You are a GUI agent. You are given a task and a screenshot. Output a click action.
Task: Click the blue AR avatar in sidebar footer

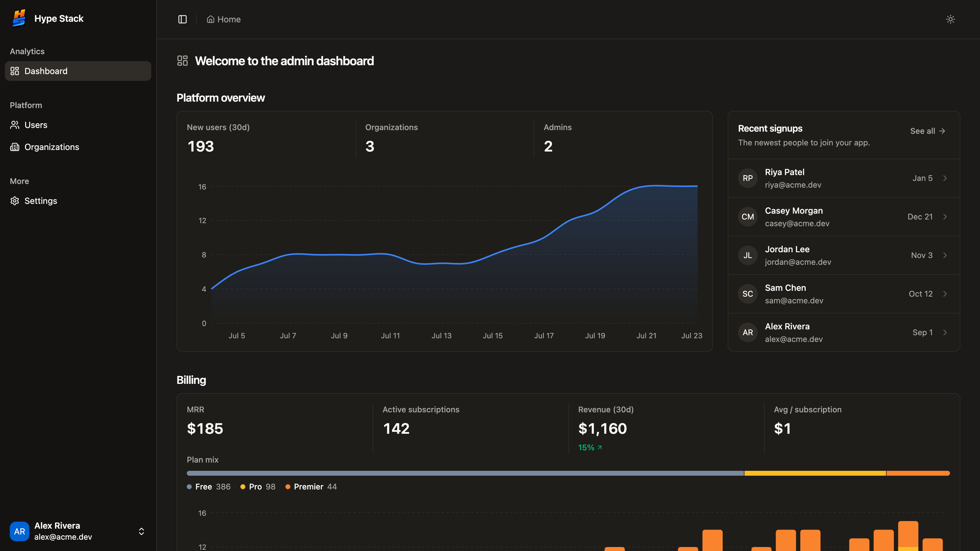tap(19, 531)
